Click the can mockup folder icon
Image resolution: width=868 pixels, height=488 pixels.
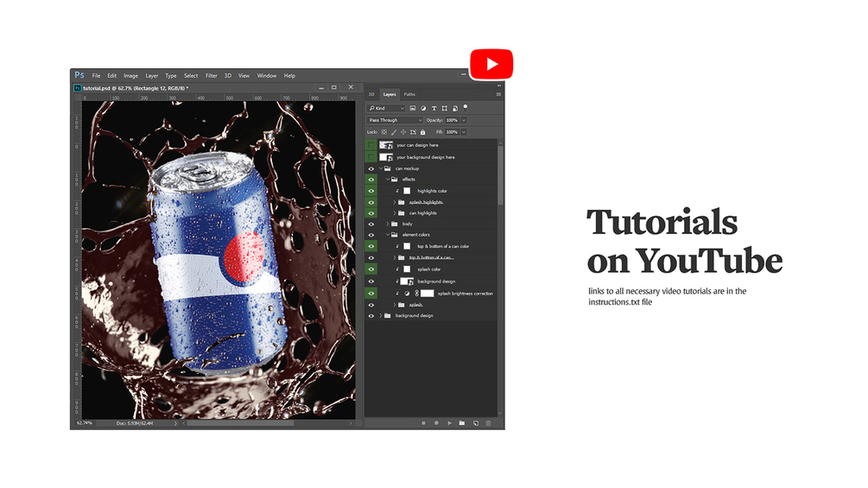(x=388, y=168)
